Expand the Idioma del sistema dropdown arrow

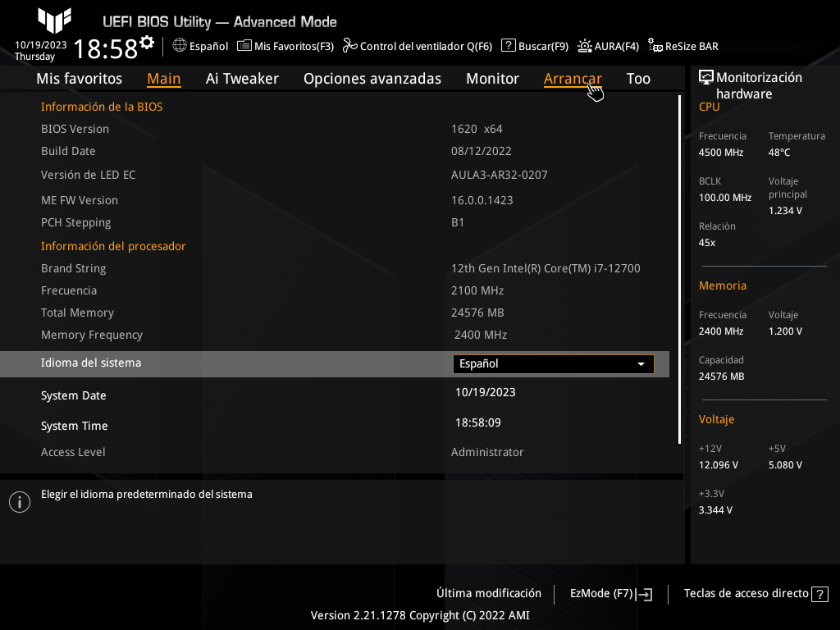[641, 364]
